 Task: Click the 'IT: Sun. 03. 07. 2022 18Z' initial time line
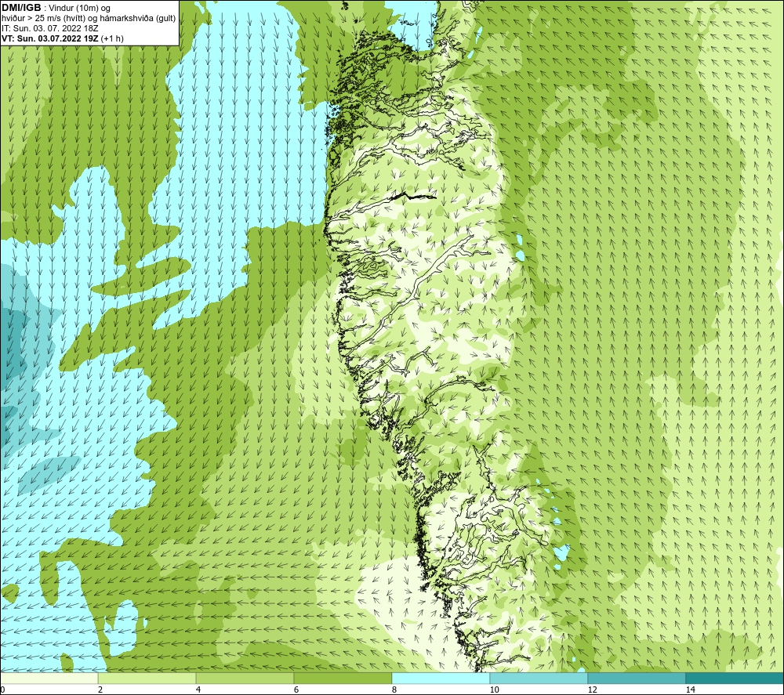(x=50, y=28)
